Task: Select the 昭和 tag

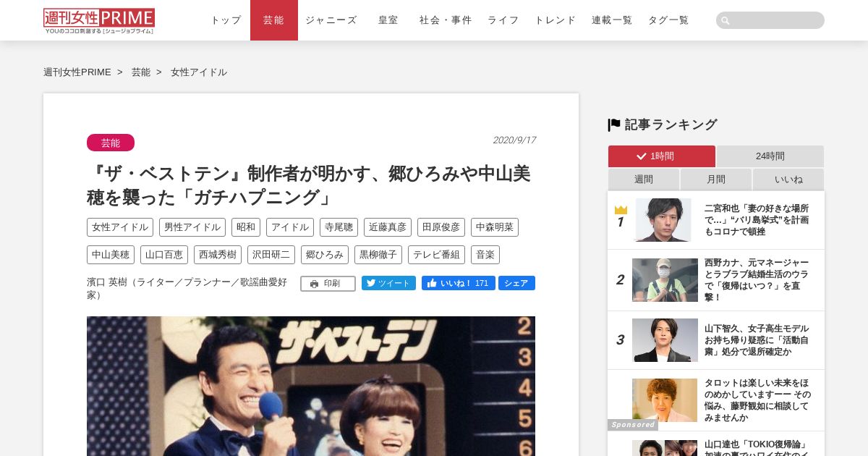Action: point(246,227)
